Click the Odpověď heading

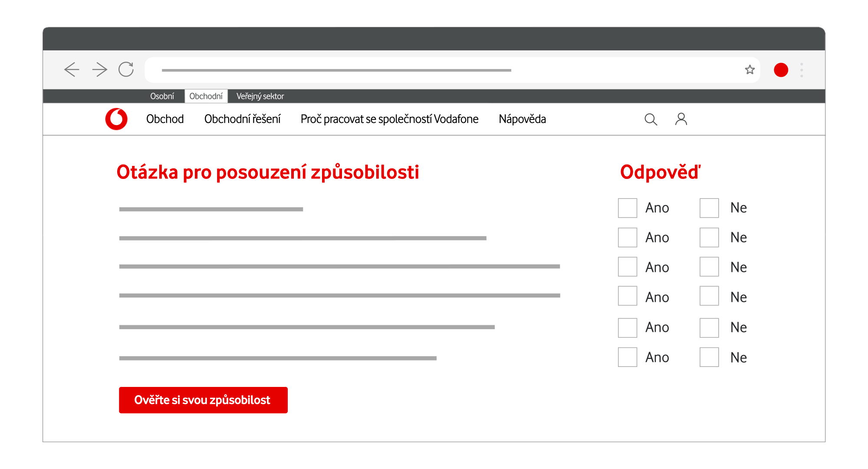click(x=660, y=172)
